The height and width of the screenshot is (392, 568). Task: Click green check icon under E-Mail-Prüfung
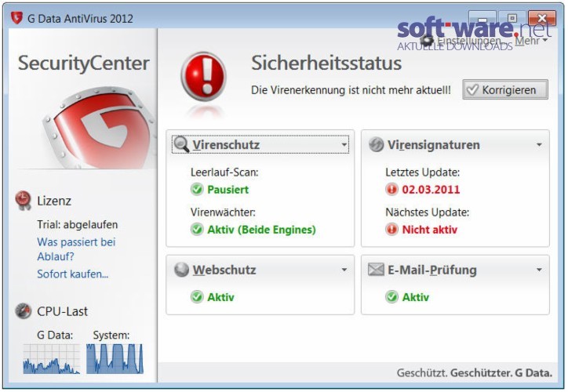click(x=391, y=297)
